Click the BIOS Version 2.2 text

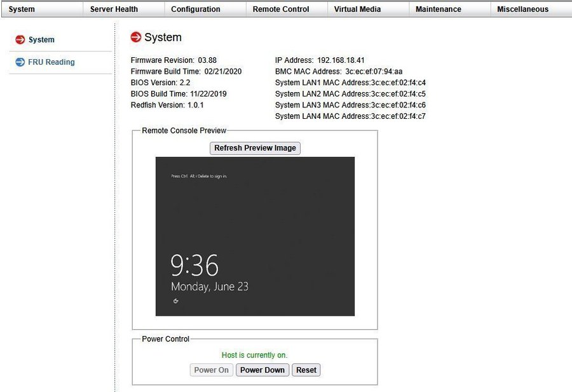tap(161, 83)
